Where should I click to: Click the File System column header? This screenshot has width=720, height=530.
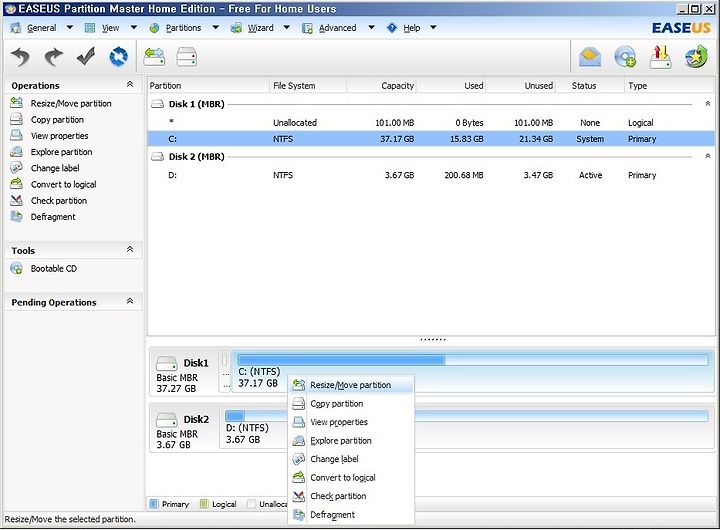pyautogui.click(x=308, y=85)
